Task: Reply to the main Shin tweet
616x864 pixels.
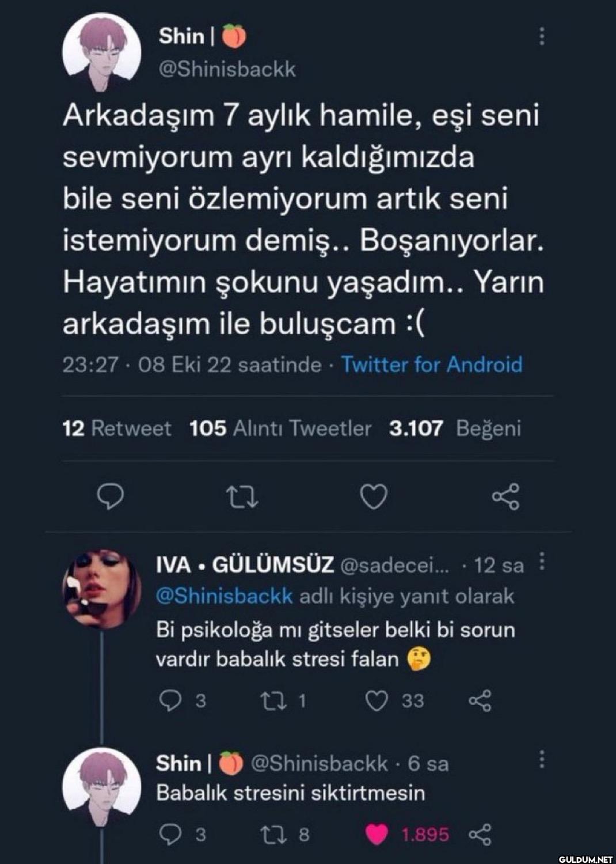Action: point(108,497)
